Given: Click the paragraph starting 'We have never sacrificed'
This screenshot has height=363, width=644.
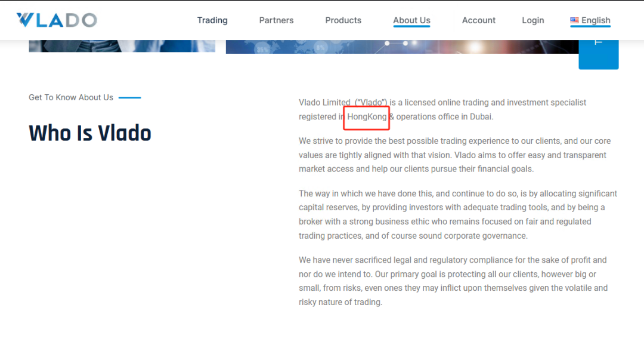Looking at the screenshot, I should [453, 281].
